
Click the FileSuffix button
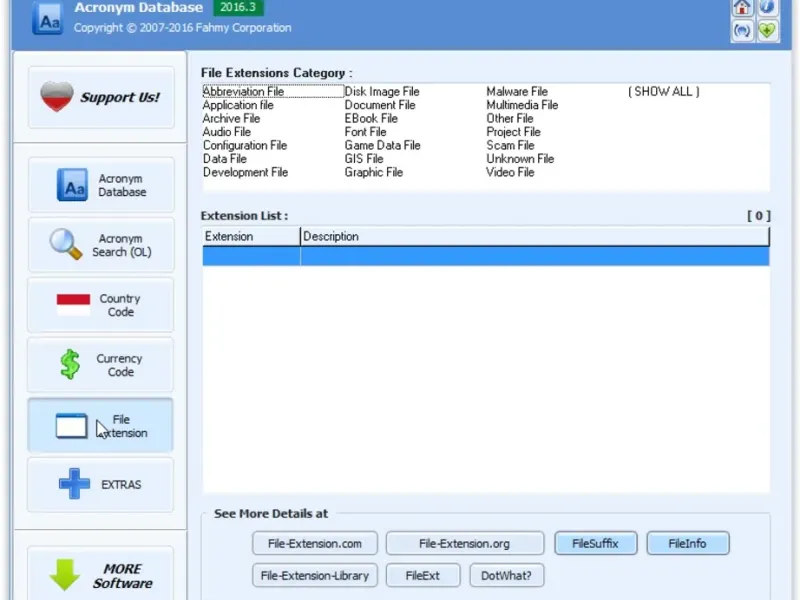click(595, 543)
